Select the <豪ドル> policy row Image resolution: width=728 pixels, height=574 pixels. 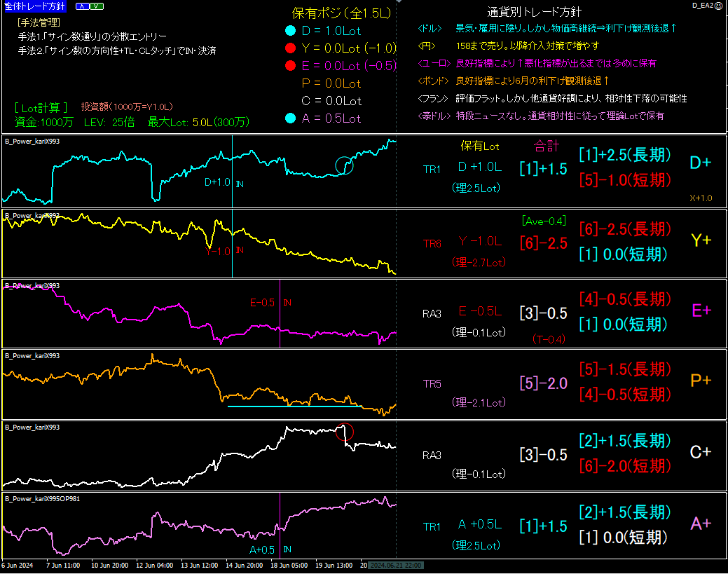point(540,116)
